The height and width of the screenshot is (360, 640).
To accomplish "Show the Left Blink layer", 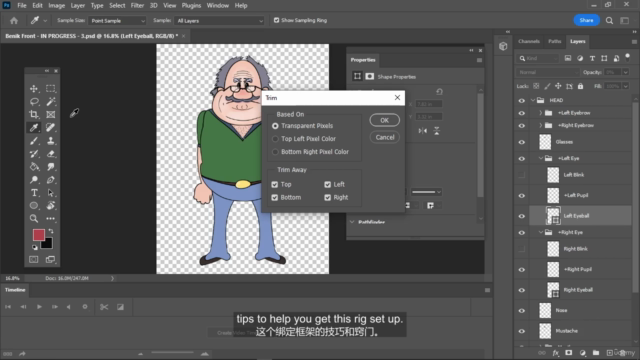I will click(x=522, y=175).
